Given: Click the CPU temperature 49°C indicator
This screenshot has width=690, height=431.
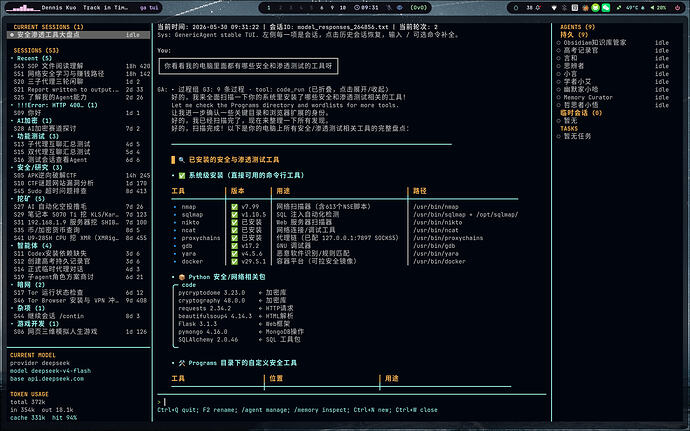Looking at the screenshot, I should click(631, 7).
